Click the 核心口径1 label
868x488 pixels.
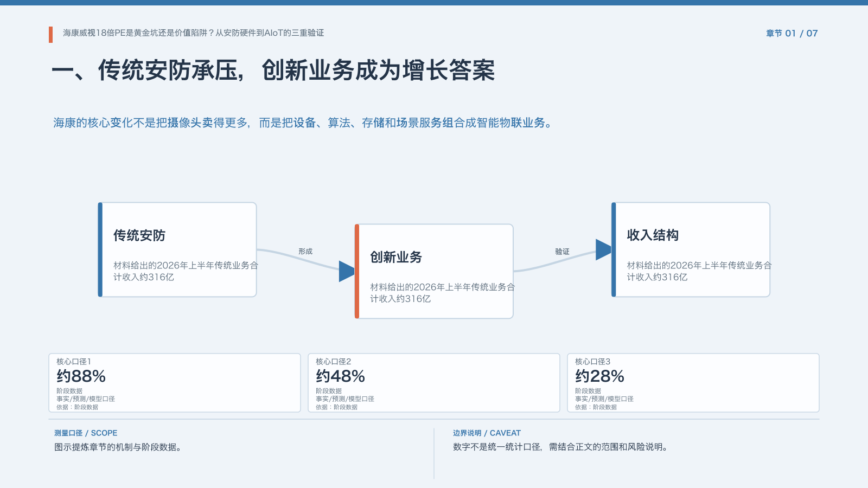point(74,362)
